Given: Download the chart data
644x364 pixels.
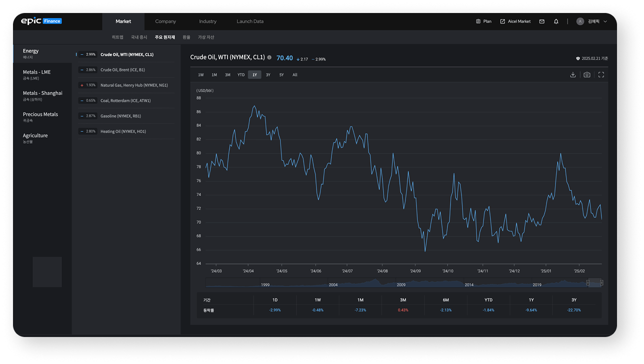Looking at the screenshot, I should pos(572,75).
